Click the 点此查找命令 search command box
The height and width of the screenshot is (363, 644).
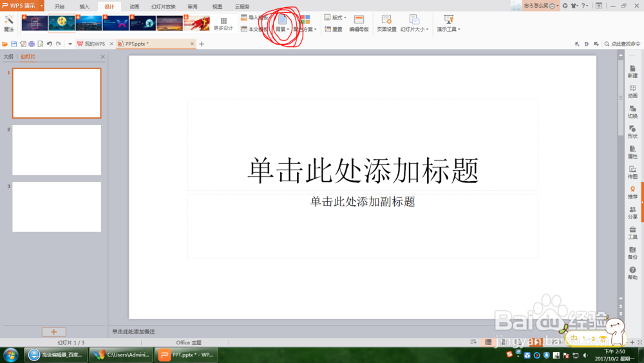pos(622,44)
